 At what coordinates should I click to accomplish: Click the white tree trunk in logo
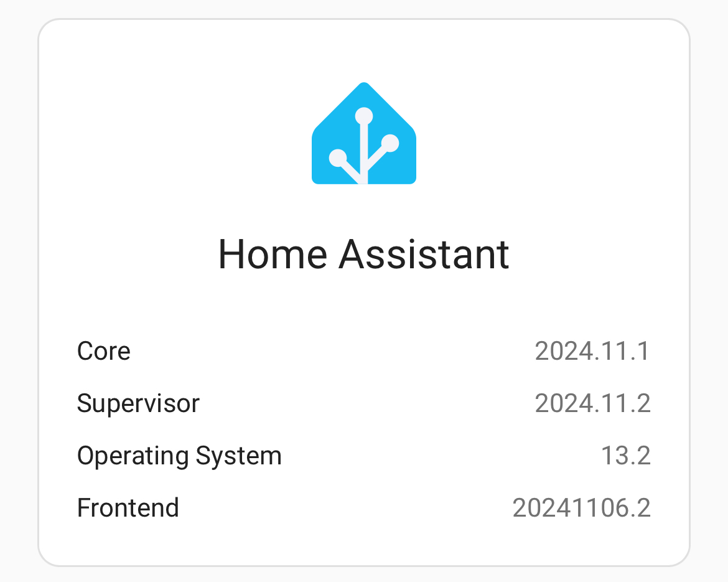[364, 153]
